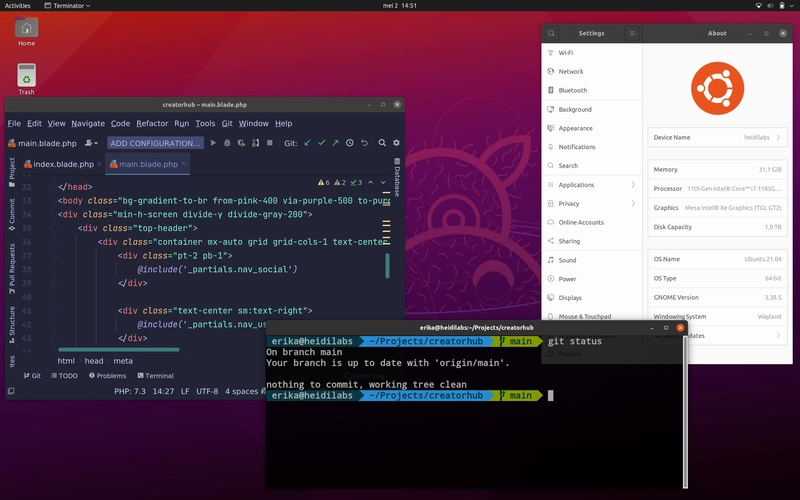The image size is (800, 500).
Task: Click the Git Commit checkmark icon
Action: pyautogui.click(x=321, y=143)
